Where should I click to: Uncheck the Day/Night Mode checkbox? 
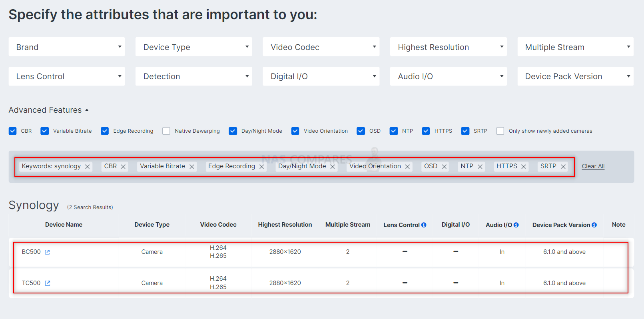[233, 131]
